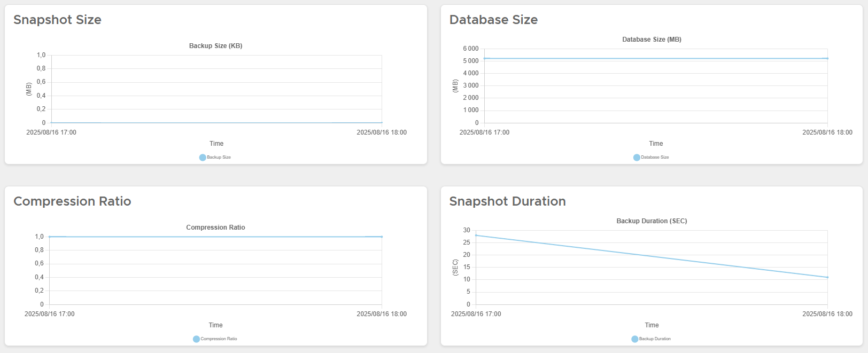Click the Compression Ratio legend circle

196,339
